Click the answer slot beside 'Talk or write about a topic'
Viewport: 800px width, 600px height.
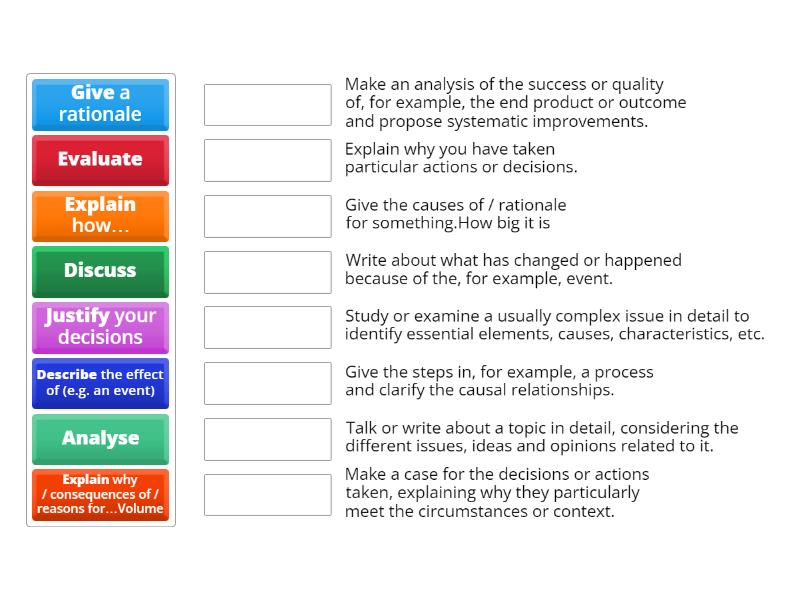(x=267, y=439)
